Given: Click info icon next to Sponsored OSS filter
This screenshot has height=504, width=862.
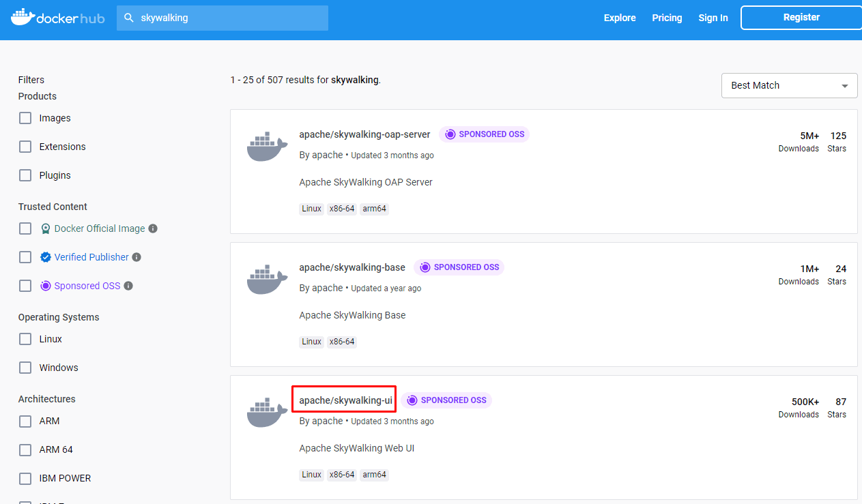Looking at the screenshot, I should [x=128, y=286].
